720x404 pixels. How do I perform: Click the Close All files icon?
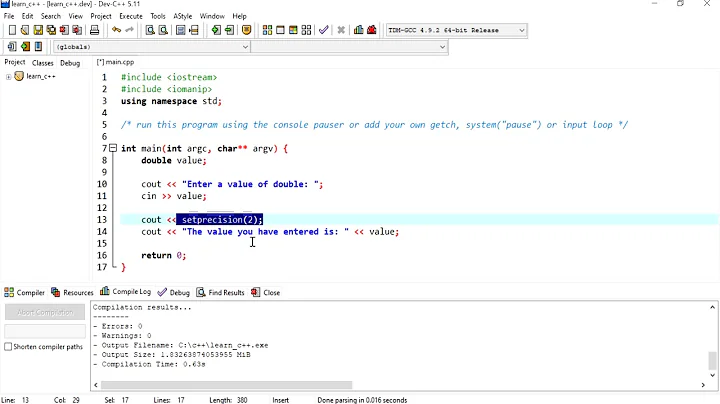[x=77, y=30]
